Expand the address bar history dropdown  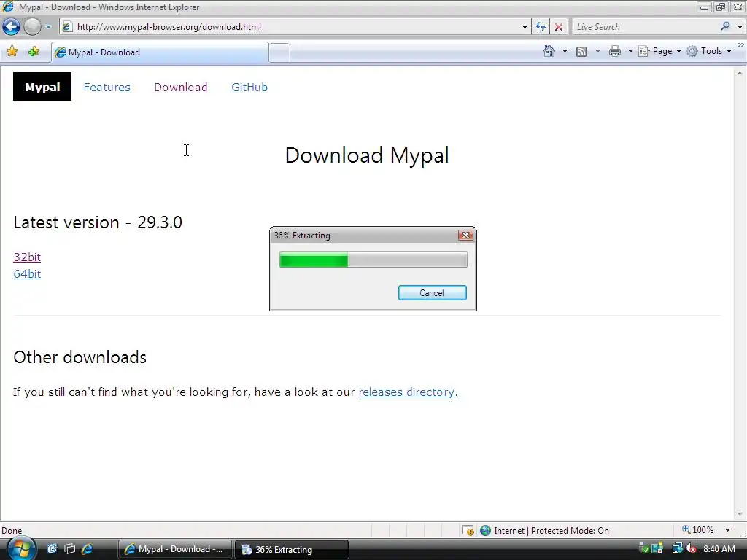click(x=525, y=27)
